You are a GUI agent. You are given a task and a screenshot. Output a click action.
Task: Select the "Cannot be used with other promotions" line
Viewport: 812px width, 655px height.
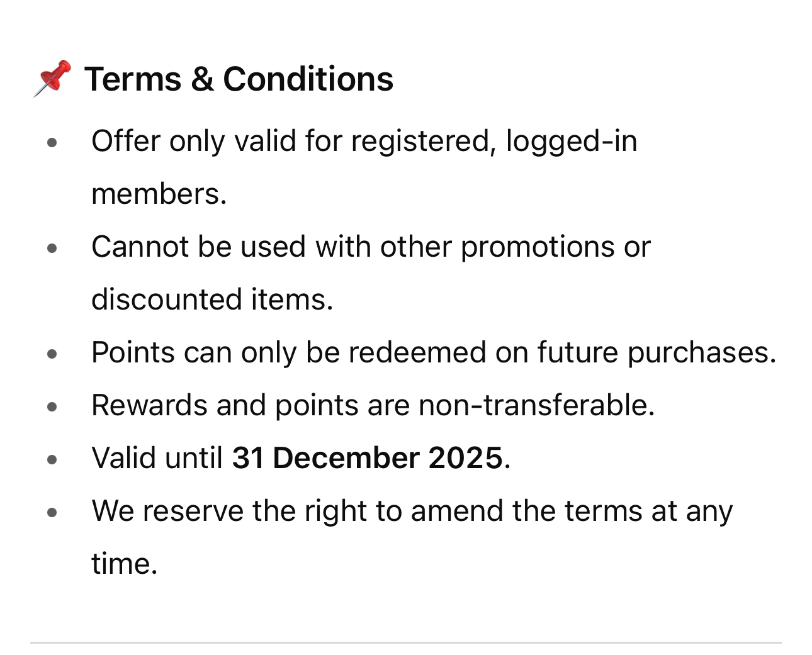(371, 247)
